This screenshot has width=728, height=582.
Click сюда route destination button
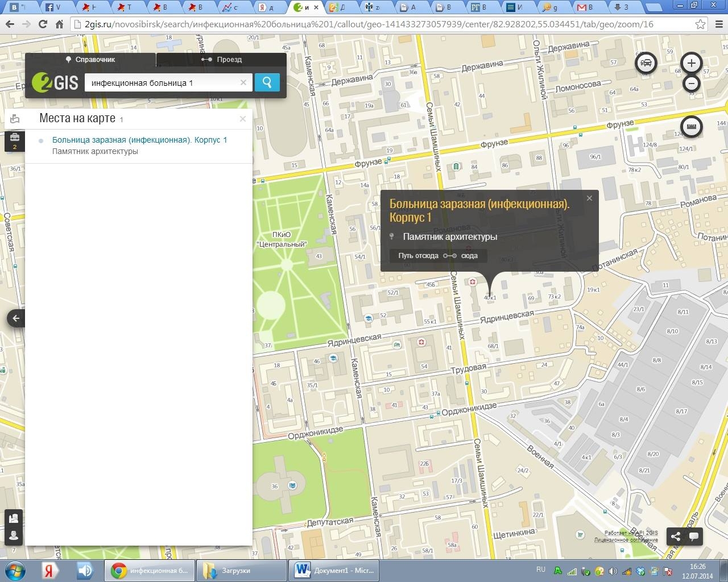click(x=469, y=256)
